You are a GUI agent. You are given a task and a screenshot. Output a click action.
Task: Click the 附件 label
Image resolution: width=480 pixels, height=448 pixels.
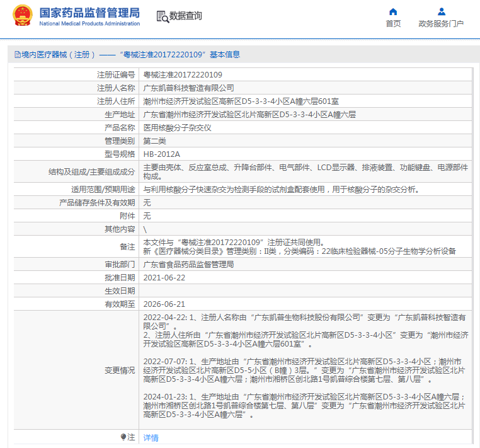(x=127, y=216)
